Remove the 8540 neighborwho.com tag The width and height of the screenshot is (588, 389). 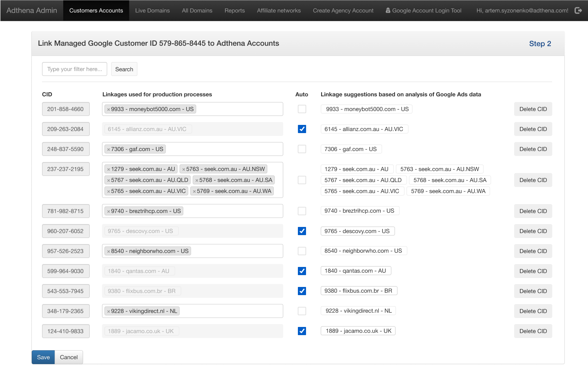click(x=109, y=251)
